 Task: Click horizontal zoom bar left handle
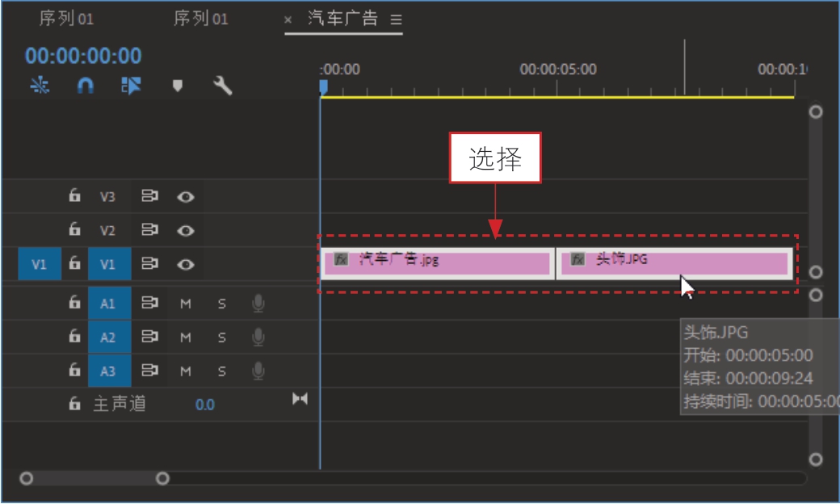click(26, 478)
